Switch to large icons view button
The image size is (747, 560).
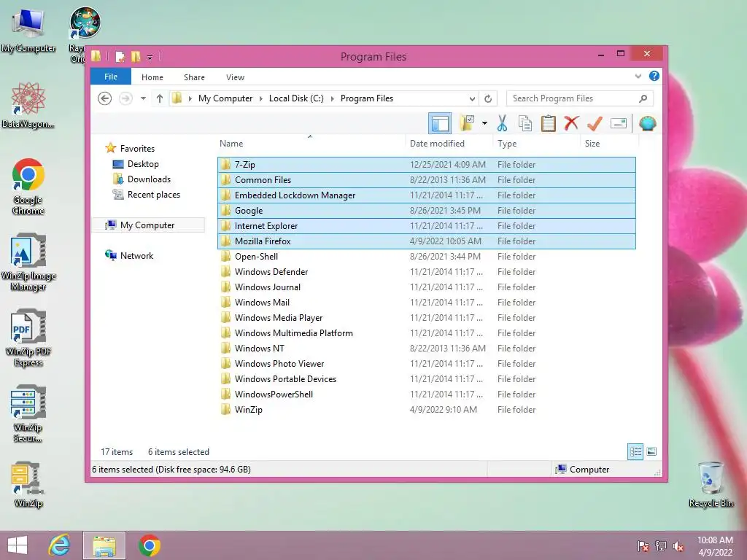tap(651, 451)
